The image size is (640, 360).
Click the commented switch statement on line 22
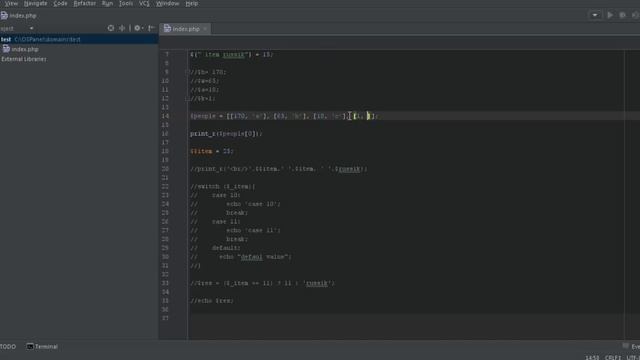click(222, 187)
